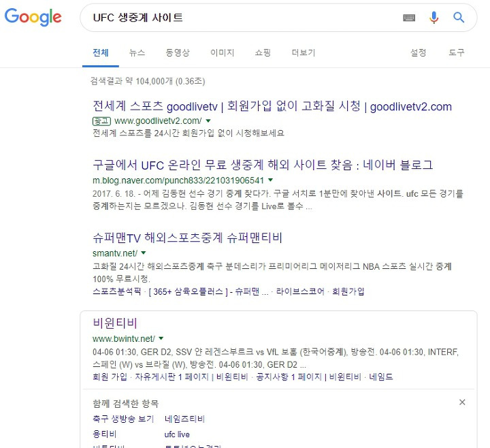Click related search 용티비
490x448 pixels.
[104, 434]
